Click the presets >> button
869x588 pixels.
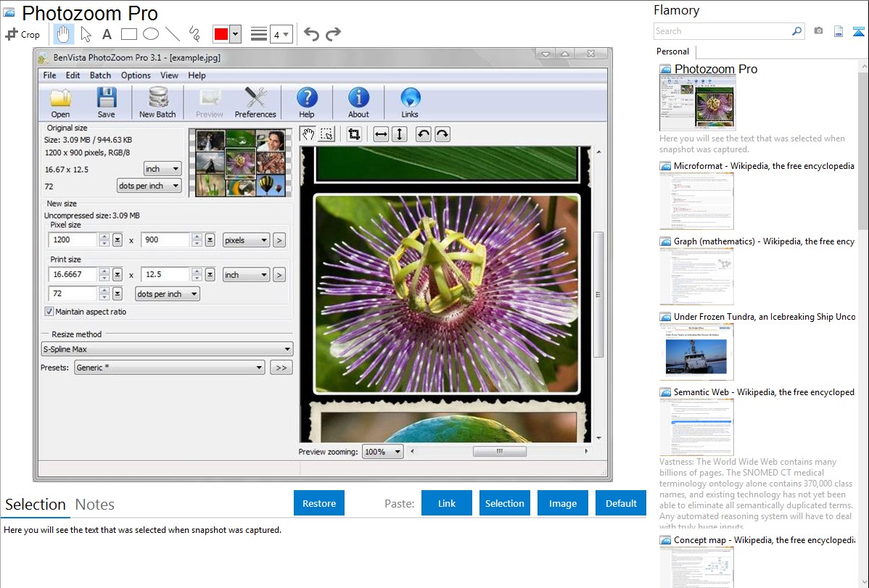pos(281,368)
